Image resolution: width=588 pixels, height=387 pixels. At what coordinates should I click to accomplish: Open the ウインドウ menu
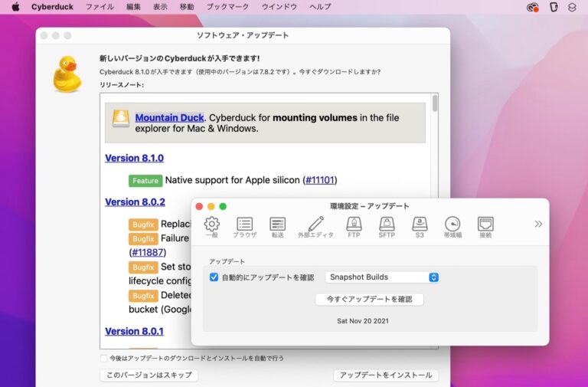tap(279, 7)
